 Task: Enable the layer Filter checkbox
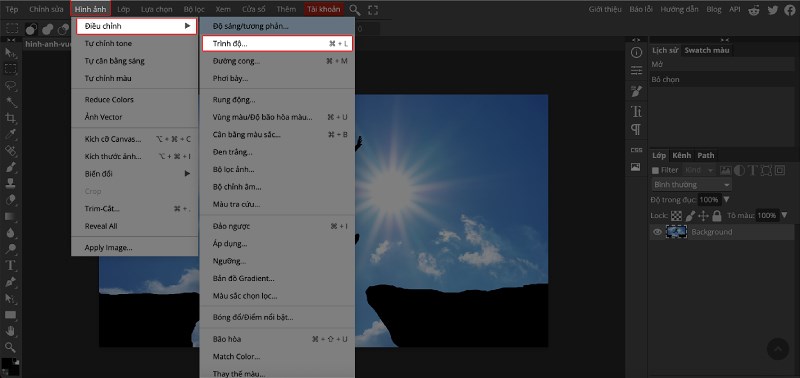coord(656,170)
